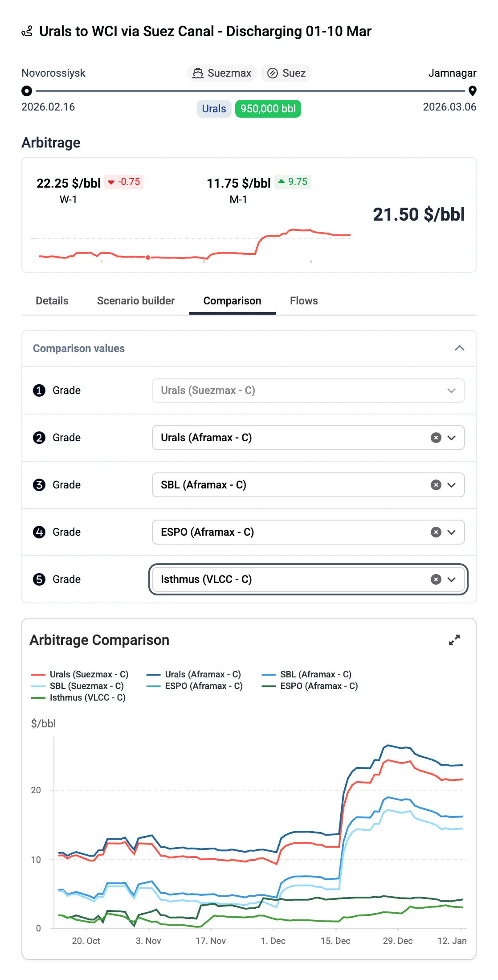
Task: Click the 11.75 $/bbl M-1 value
Action: point(239,183)
